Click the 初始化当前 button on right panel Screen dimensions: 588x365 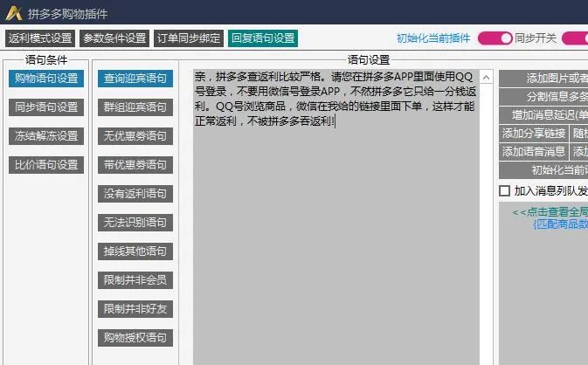[543, 170]
